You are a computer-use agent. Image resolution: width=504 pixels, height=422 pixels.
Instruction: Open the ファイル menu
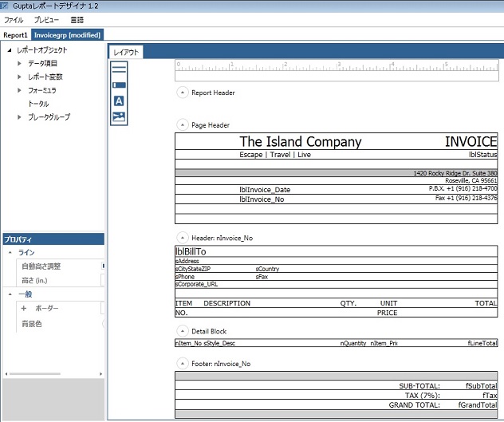click(14, 20)
